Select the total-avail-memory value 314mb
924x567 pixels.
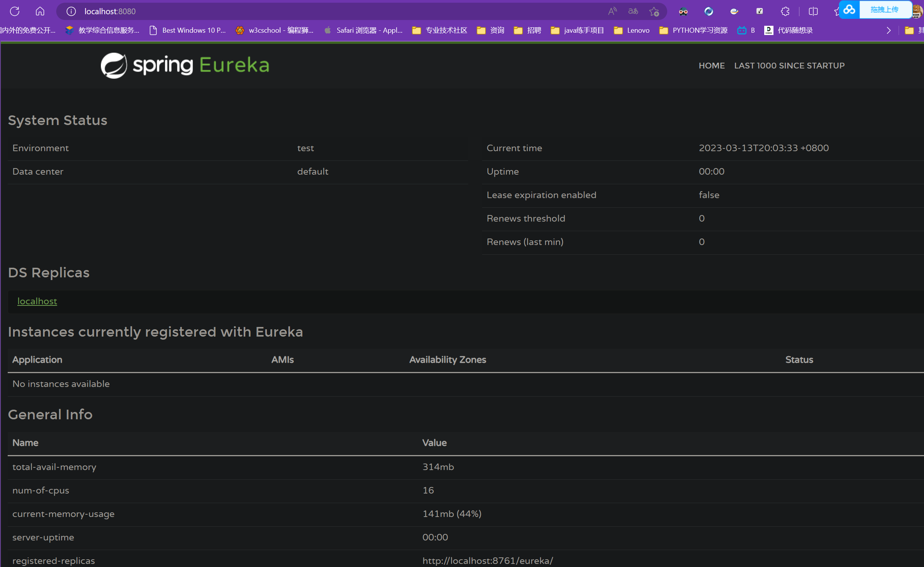[x=438, y=467]
